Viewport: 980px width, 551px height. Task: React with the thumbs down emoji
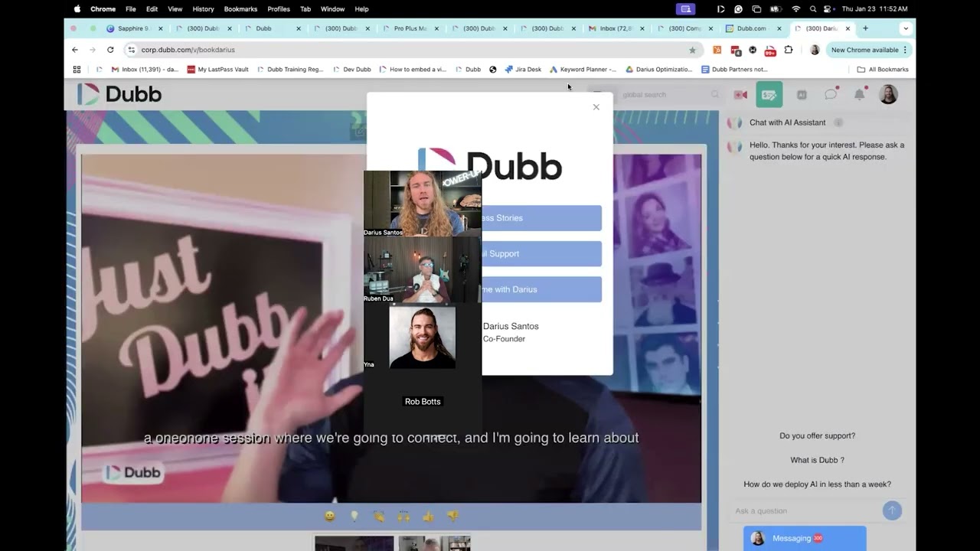point(452,517)
